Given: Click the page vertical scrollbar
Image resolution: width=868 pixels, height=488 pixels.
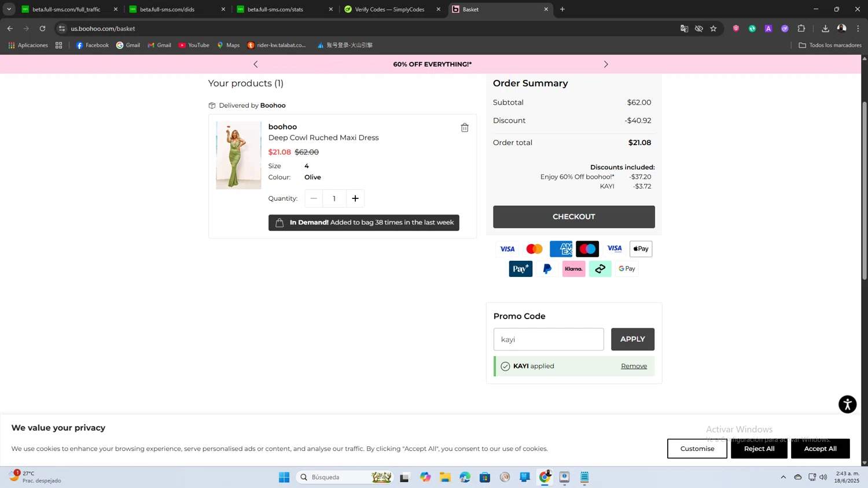Looking at the screenshot, I should (x=865, y=191).
